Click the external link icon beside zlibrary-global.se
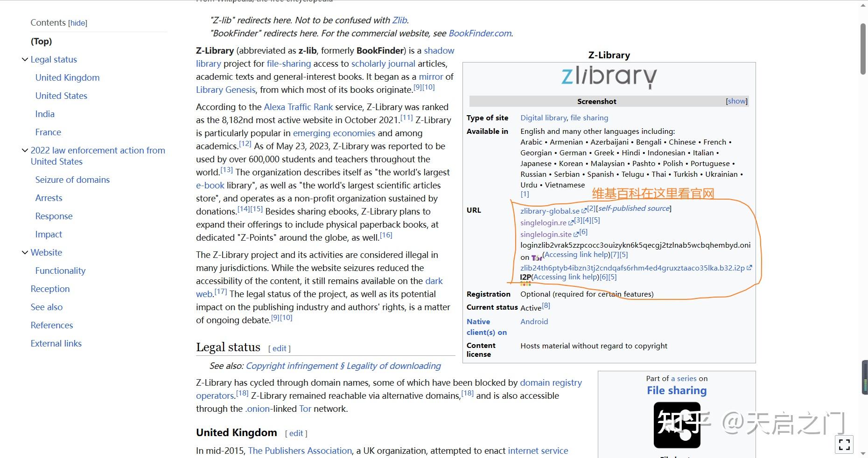The image size is (868, 458). tap(584, 211)
